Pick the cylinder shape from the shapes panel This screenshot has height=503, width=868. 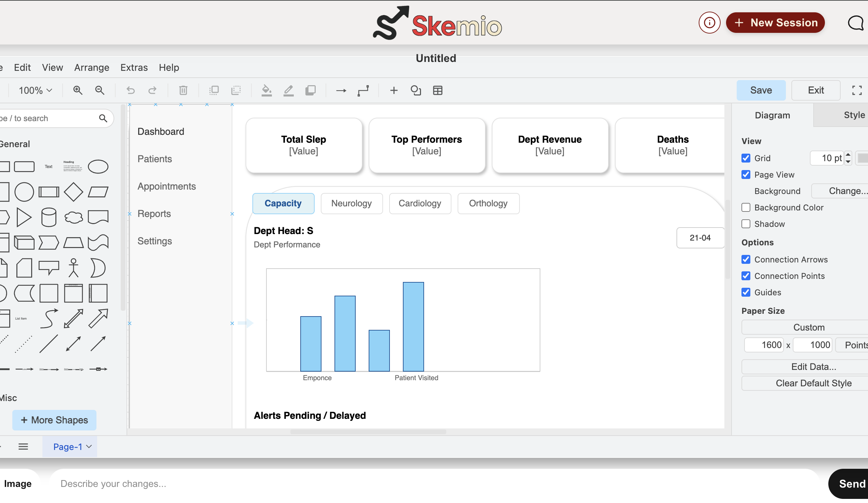click(49, 217)
